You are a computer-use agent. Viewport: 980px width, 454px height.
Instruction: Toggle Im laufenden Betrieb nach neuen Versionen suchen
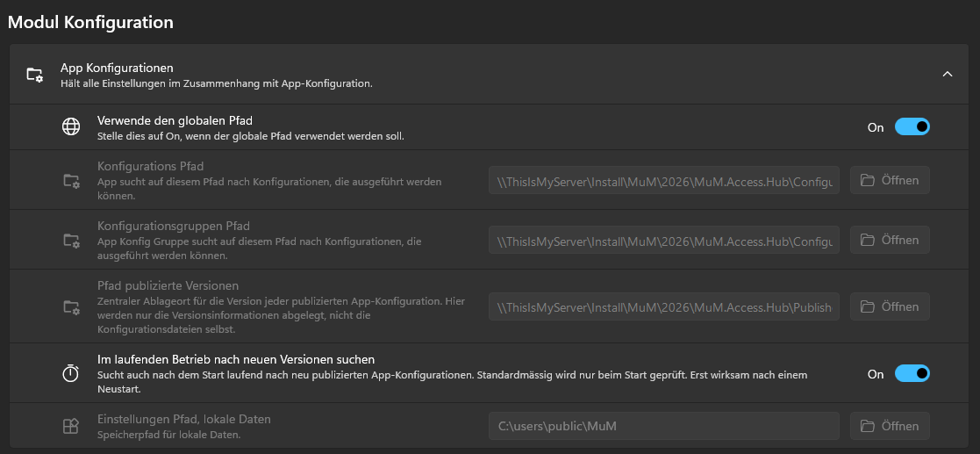[912, 374]
